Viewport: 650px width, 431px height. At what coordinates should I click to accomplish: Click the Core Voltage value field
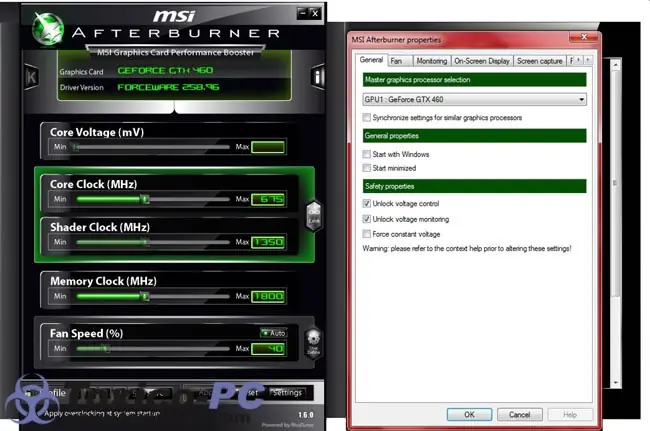point(268,147)
